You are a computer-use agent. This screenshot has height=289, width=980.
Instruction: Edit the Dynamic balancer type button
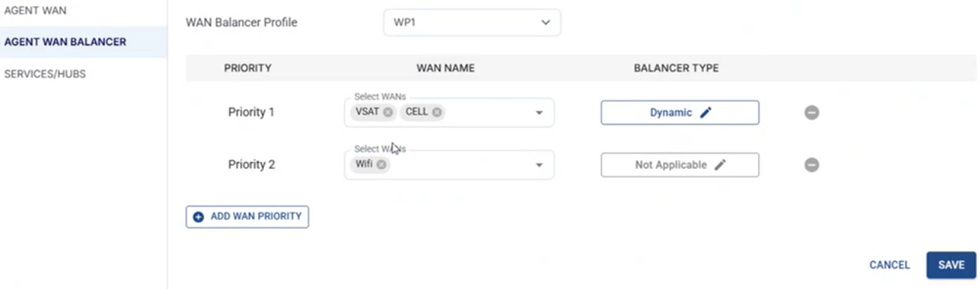click(x=680, y=113)
